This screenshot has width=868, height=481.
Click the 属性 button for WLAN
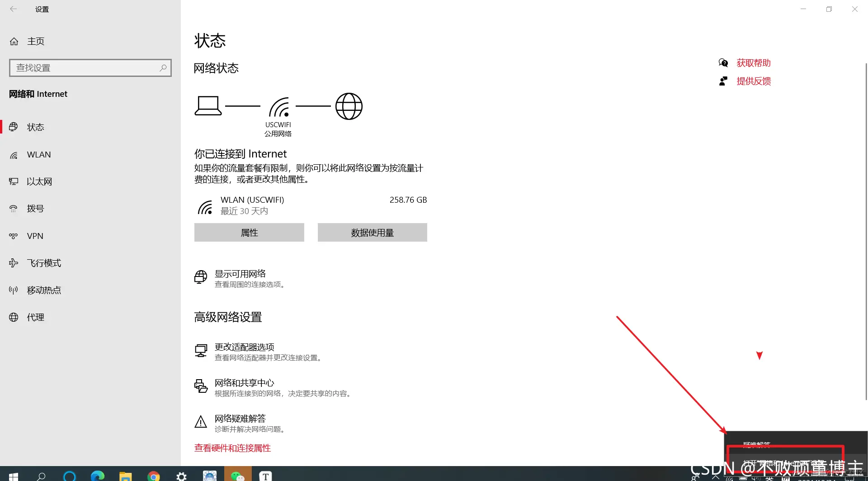pos(249,232)
